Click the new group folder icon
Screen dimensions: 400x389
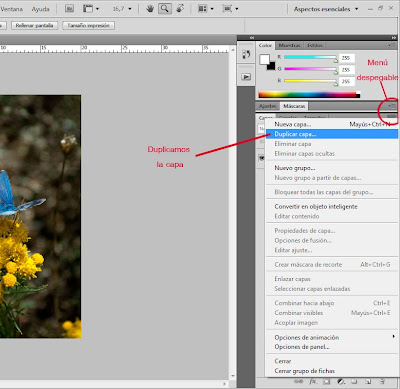(354, 381)
